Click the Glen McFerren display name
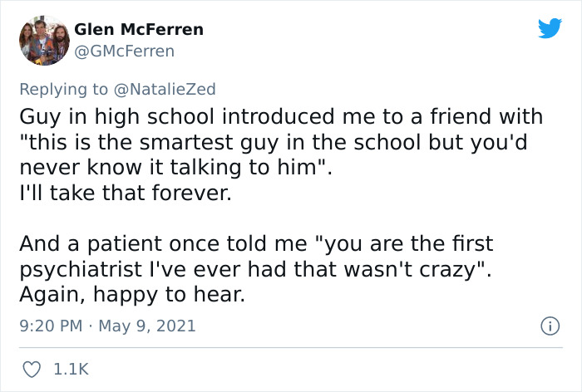 coord(139,30)
